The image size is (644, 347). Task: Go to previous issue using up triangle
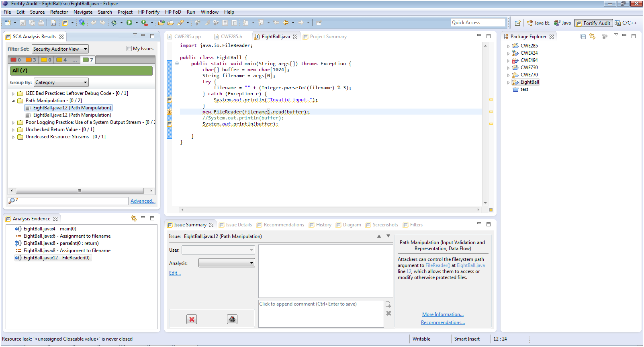tap(379, 236)
